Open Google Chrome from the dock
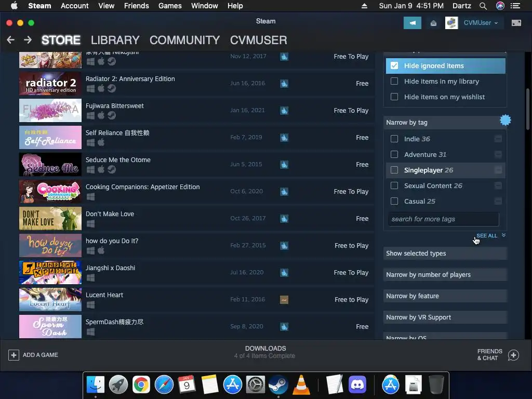The image size is (532, 399). (x=141, y=385)
